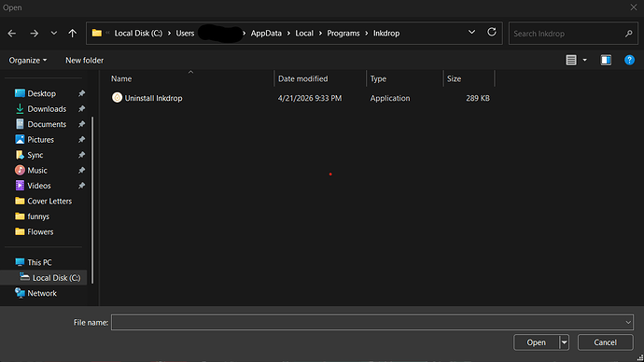644x362 pixels.
Task: Expand the address bar history dropdown
Action: [471, 32]
